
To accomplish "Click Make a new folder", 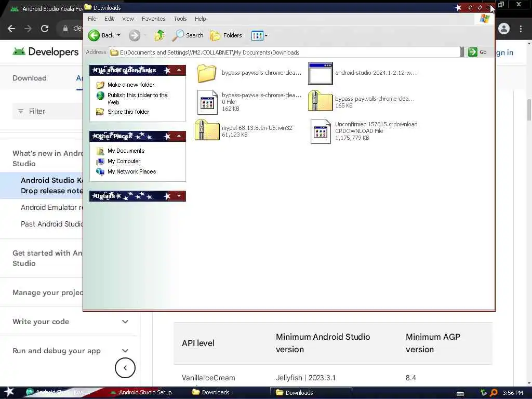I will point(130,85).
